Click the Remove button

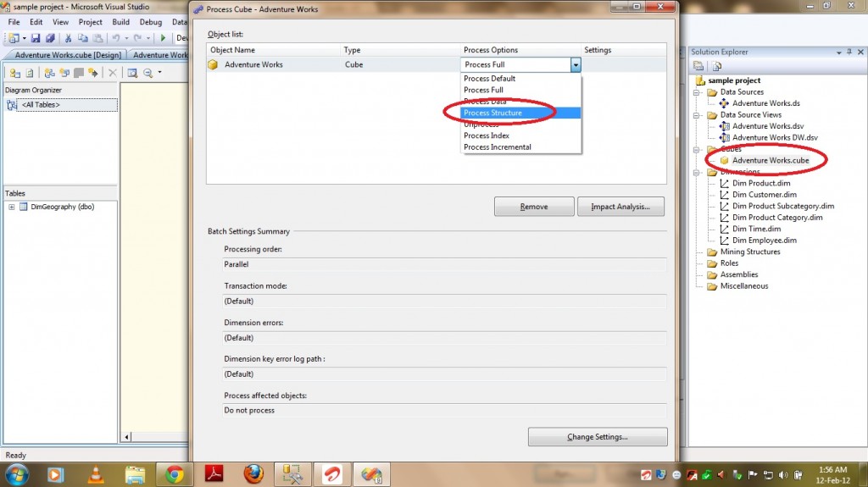click(533, 207)
